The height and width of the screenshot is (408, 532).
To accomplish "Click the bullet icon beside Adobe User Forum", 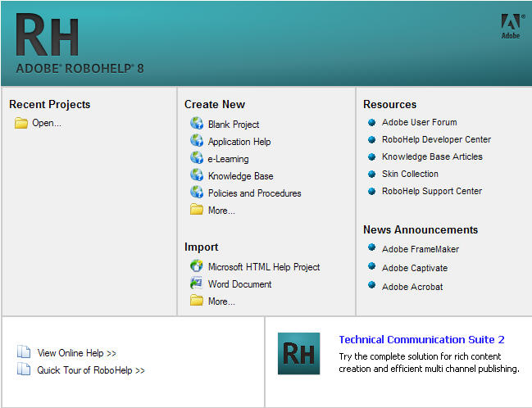I will 372,122.
